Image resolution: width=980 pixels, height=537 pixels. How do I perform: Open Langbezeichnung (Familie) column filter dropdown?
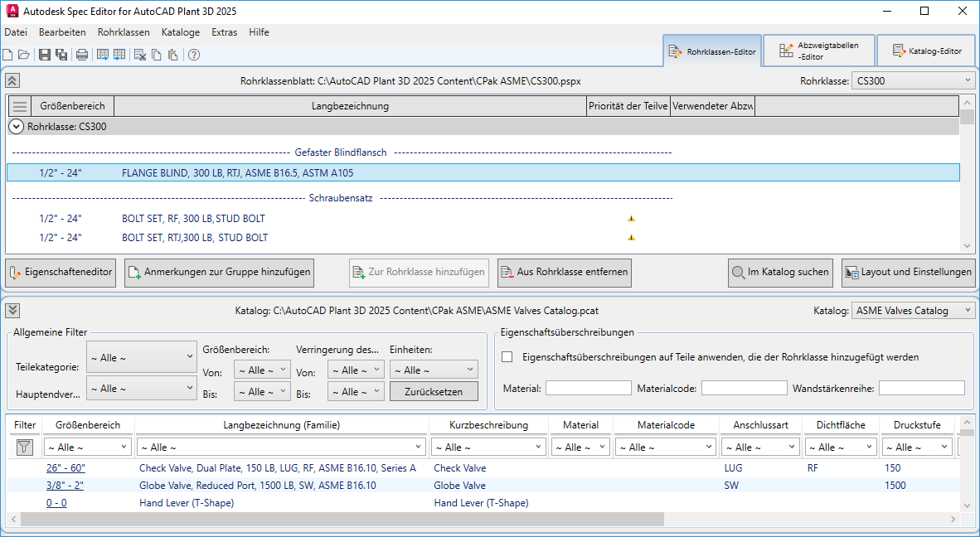point(282,447)
